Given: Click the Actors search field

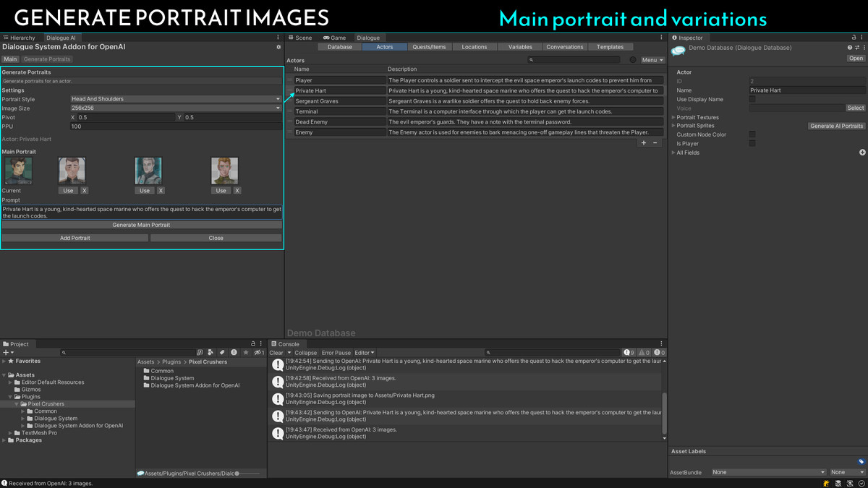Looking at the screenshot, I should (574, 60).
